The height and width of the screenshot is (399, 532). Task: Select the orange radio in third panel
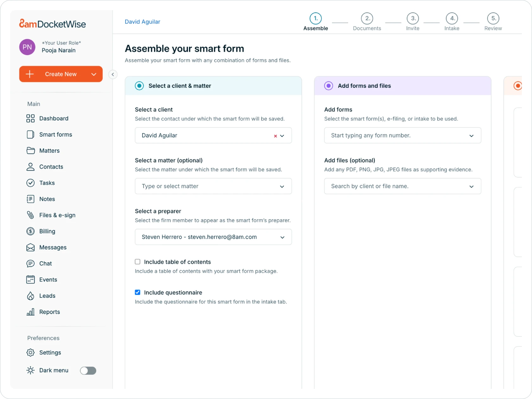point(518,86)
